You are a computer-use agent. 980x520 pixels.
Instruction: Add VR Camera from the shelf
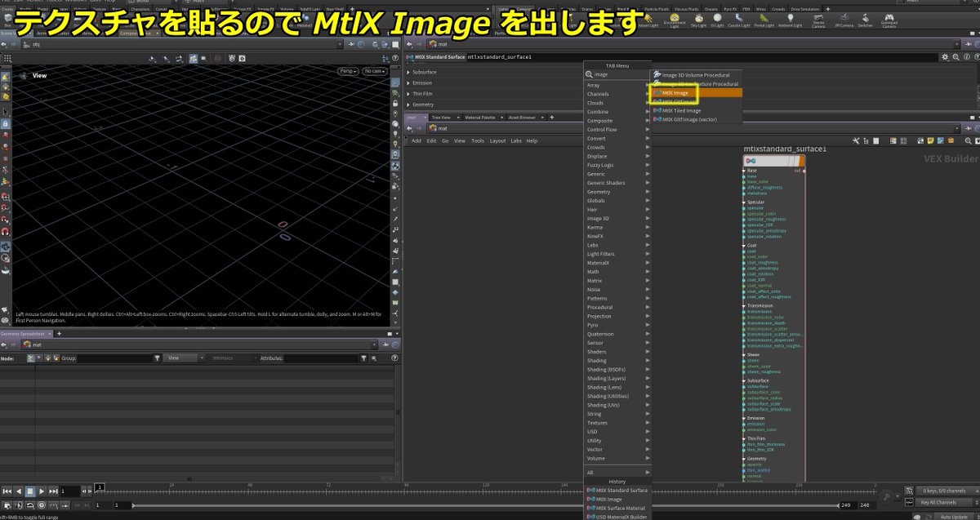tap(844, 20)
